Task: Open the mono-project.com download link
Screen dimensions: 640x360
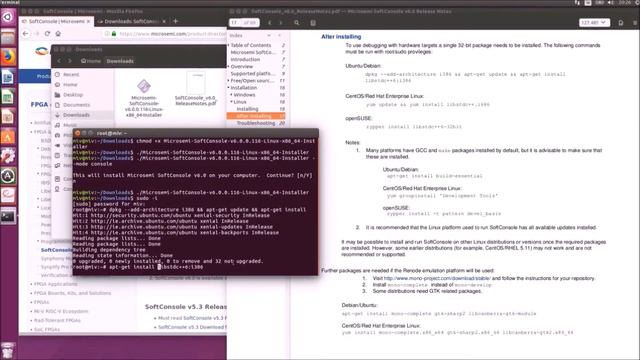Action: click(x=437, y=278)
